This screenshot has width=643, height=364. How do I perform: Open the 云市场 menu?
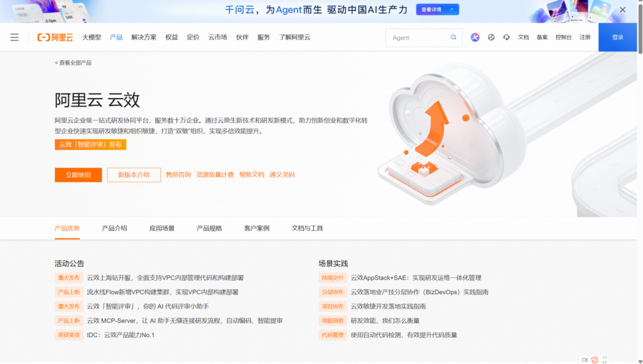click(x=218, y=37)
